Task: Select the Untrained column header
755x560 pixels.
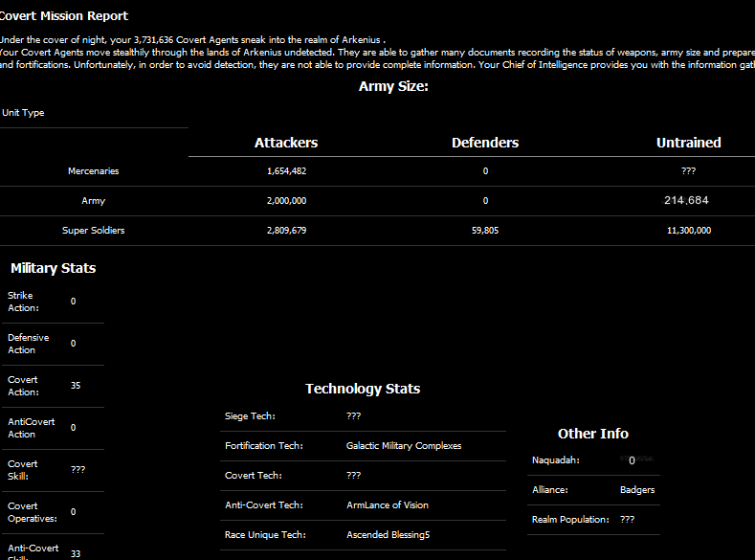Action: [688, 143]
